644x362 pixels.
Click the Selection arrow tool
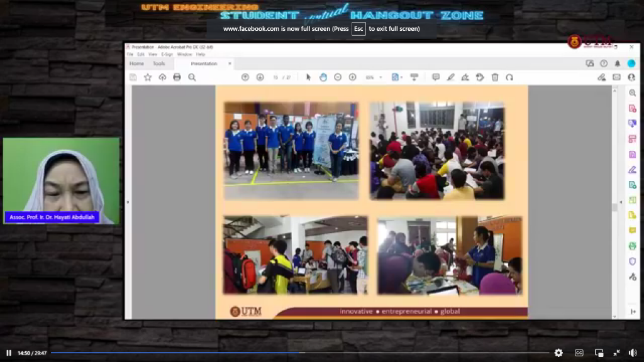coord(308,77)
